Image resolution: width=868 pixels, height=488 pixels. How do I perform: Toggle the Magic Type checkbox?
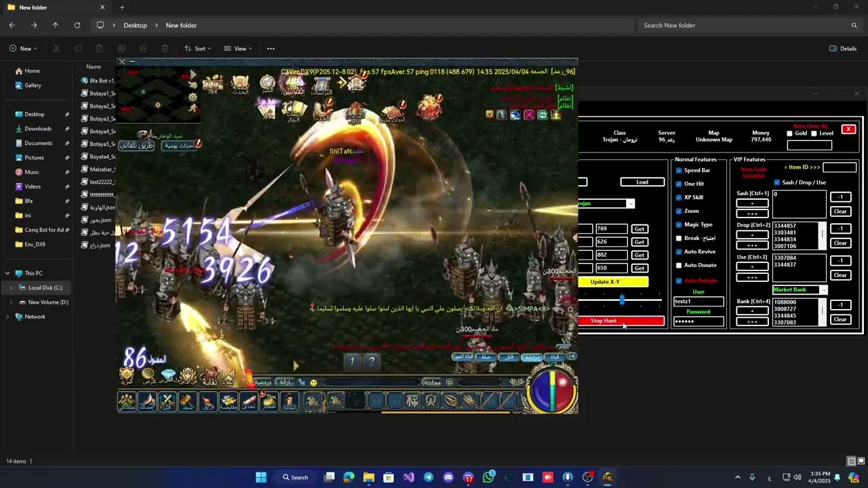coord(679,224)
